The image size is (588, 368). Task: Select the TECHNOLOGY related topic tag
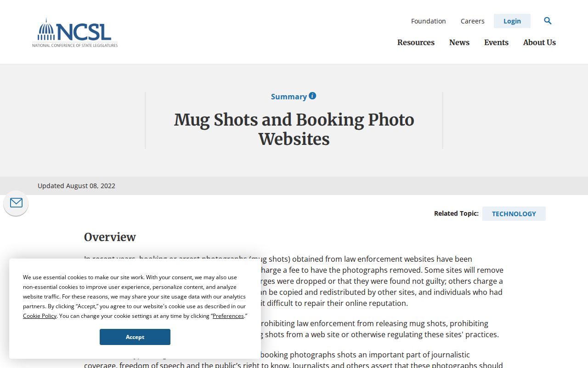[514, 213]
